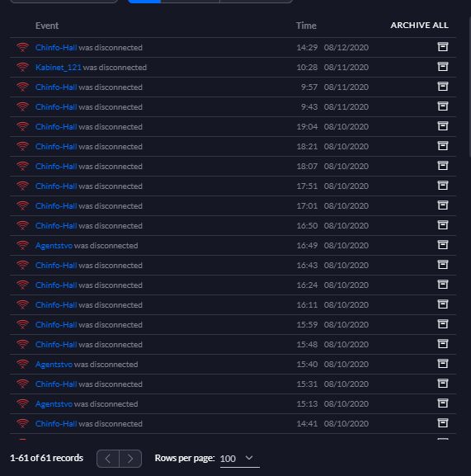Open the Kabinet_121 device link
The height and width of the screenshot is (476, 471).
pos(59,68)
